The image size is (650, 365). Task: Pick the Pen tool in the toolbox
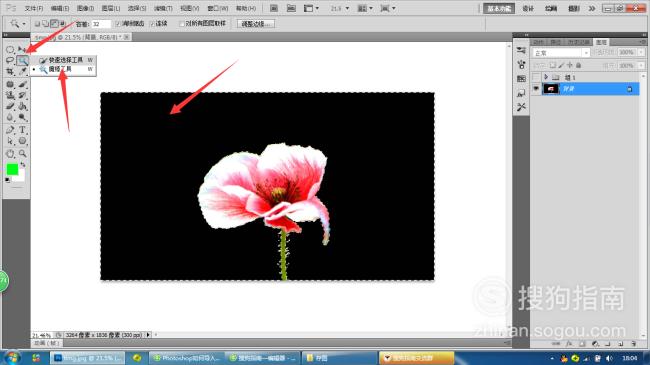tap(10, 130)
